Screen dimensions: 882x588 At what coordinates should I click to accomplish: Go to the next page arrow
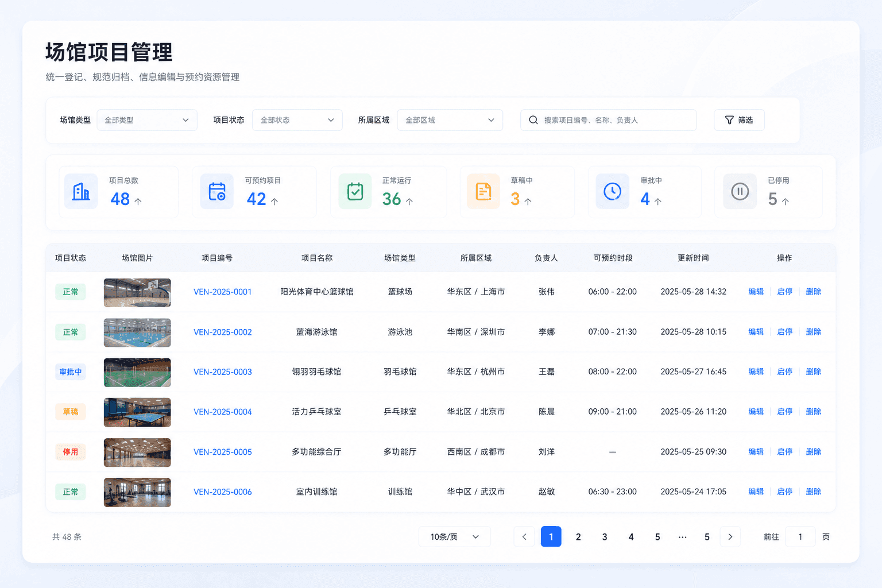[x=730, y=537]
